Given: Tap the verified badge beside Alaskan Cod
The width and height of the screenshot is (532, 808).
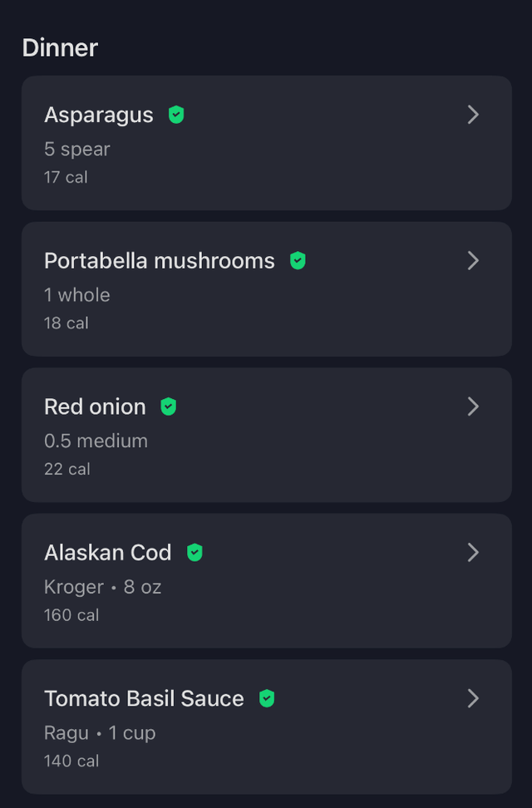Looking at the screenshot, I should (195, 553).
